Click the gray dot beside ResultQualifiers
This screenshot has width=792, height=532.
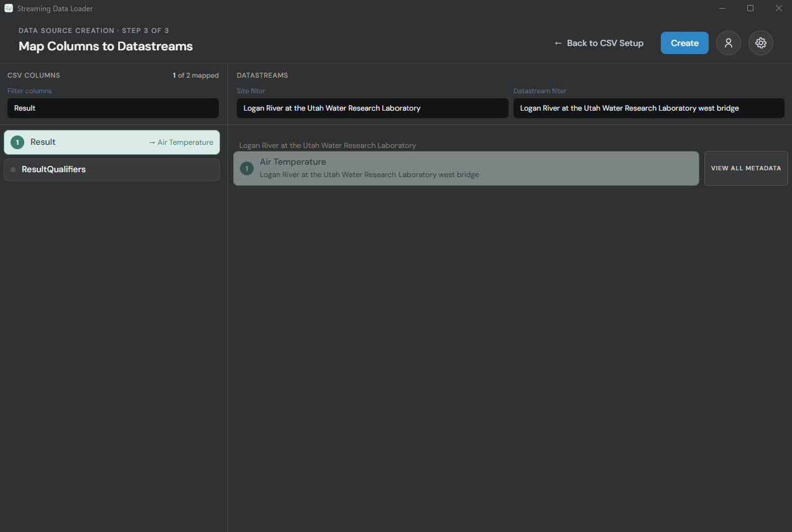(x=13, y=170)
